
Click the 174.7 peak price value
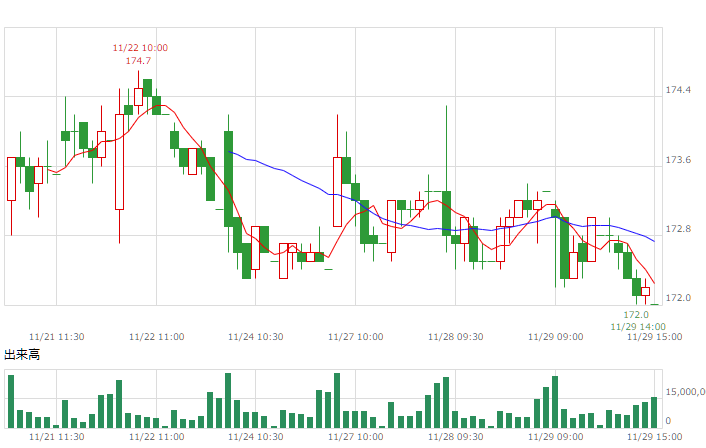[138, 61]
